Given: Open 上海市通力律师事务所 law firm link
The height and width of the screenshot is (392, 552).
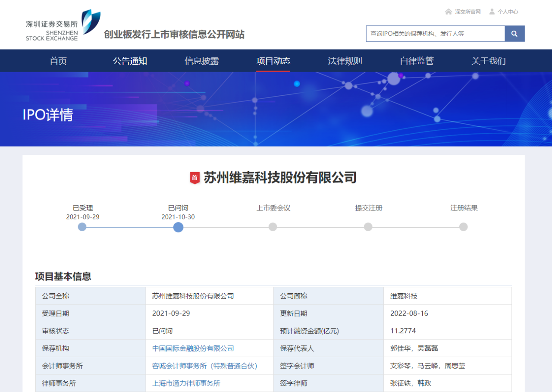Looking at the screenshot, I should (x=186, y=383).
